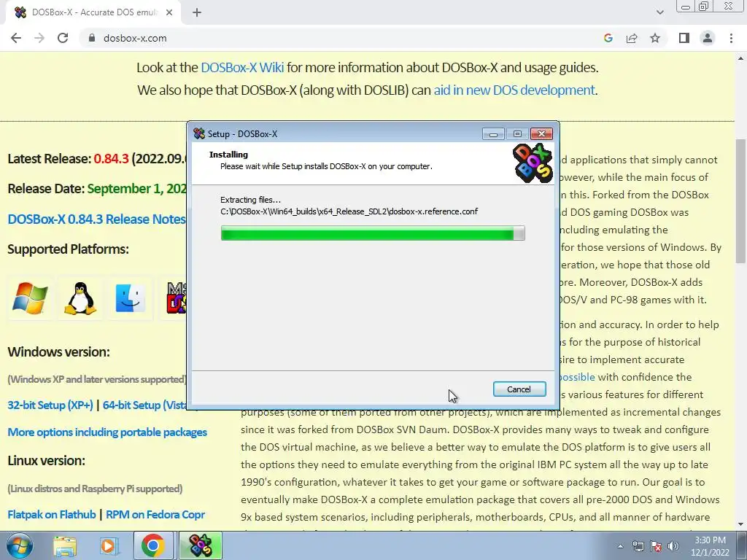Click the Windows platform logo

[x=30, y=298]
